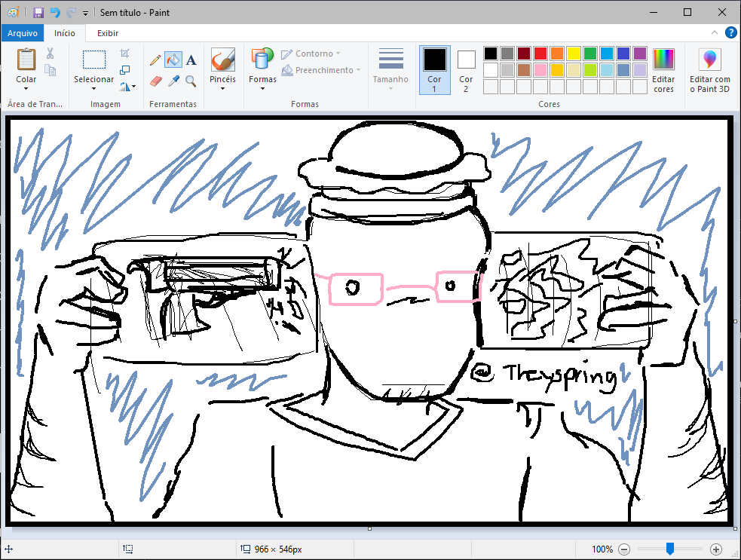This screenshot has height=560, width=741.
Task: Pick the lime green color swatch
Action: (589, 70)
